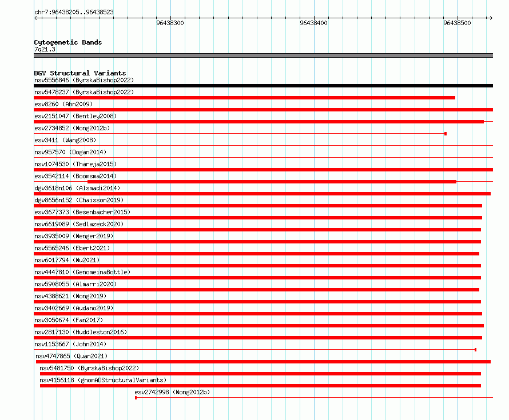
Task: Click the black bar under nsv5556846
Action: click(x=263, y=86)
